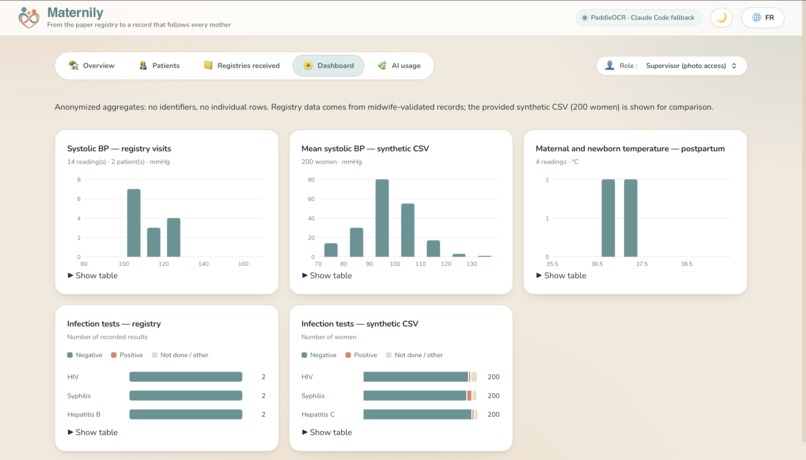
Task: Click the tallest bar in Mean systolic BP chart
Action: coord(382,218)
